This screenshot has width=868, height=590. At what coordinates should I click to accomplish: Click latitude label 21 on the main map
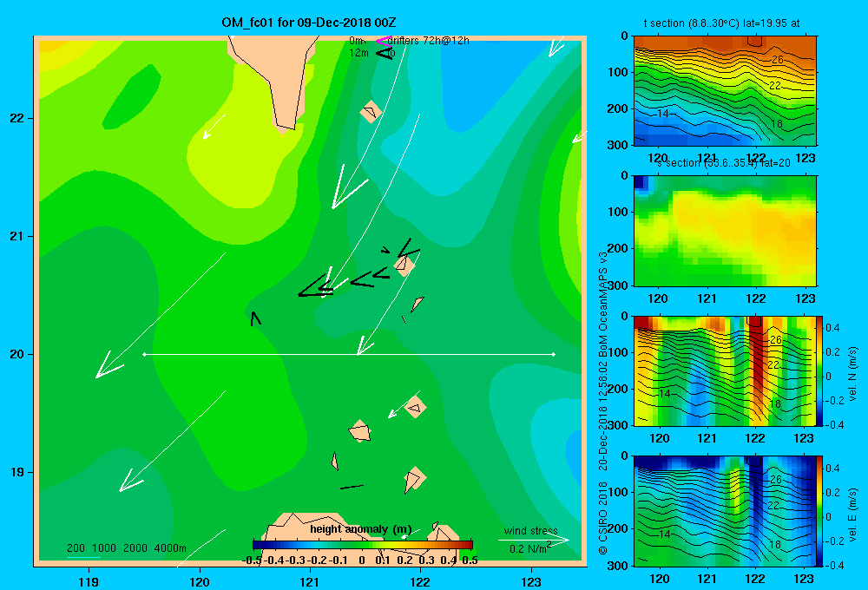(x=17, y=236)
